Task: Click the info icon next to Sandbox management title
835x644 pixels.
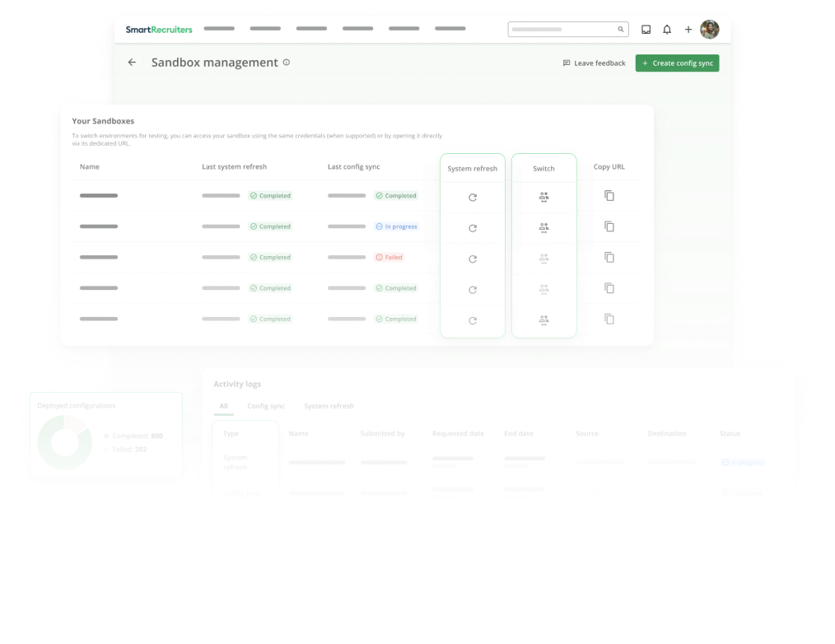Action: 286,62
